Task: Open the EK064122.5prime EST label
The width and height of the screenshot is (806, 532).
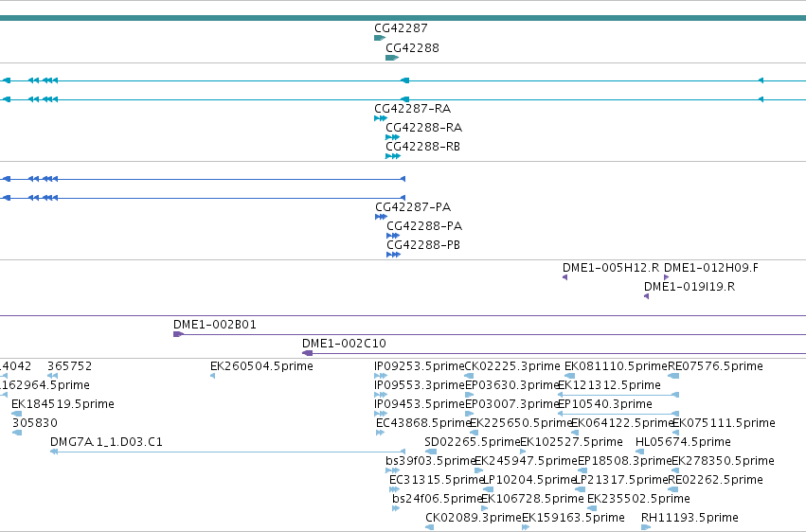Action: tap(622, 423)
